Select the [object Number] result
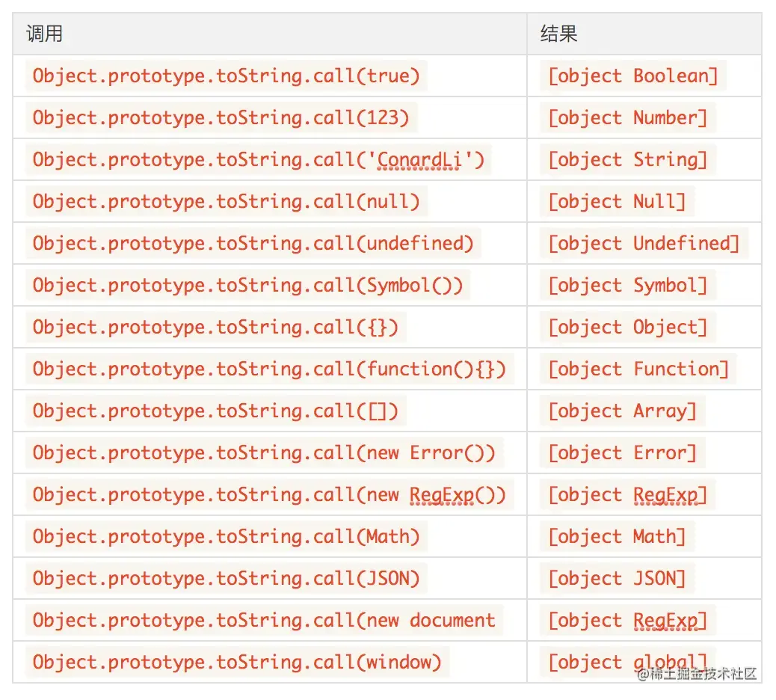The image size is (776, 700). [627, 117]
